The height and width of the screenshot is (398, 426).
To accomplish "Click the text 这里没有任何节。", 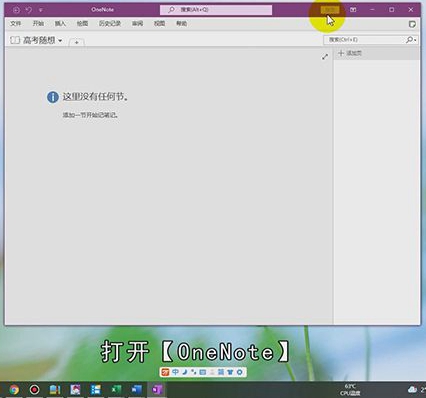I will point(95,97).
